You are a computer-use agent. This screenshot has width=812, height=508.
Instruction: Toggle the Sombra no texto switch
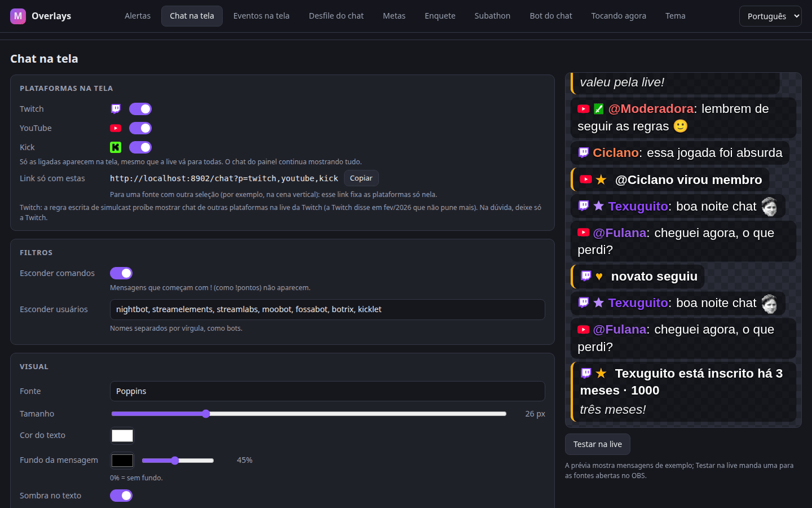point(121,496)
